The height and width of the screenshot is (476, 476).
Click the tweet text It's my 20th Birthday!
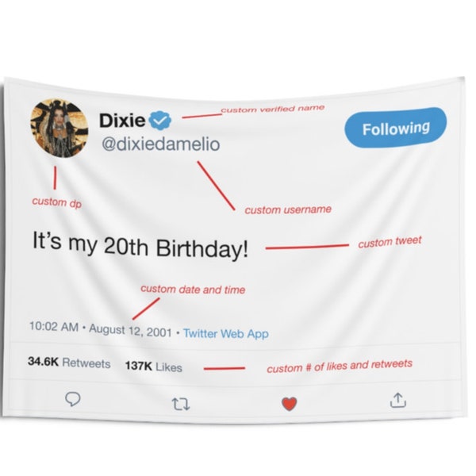point(140,245)
